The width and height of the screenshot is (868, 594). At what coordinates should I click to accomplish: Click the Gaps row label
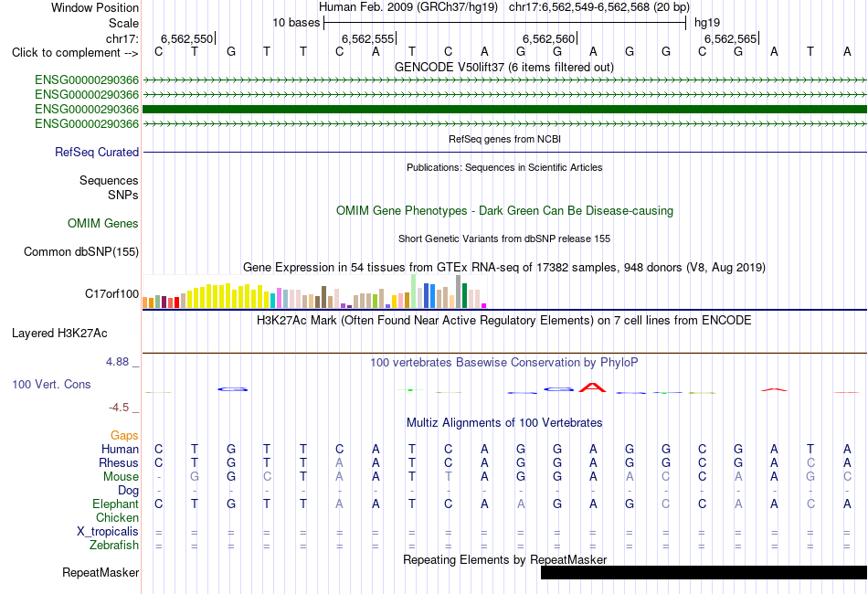[x=124, y=435]
